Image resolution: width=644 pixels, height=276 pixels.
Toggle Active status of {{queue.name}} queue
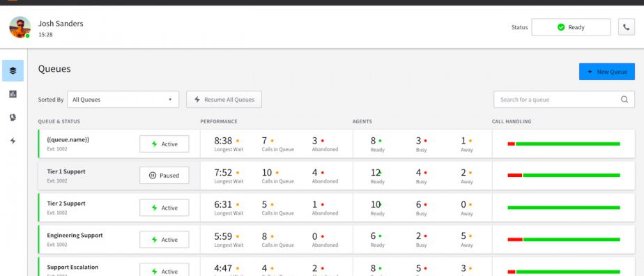[x=164, y=144]
